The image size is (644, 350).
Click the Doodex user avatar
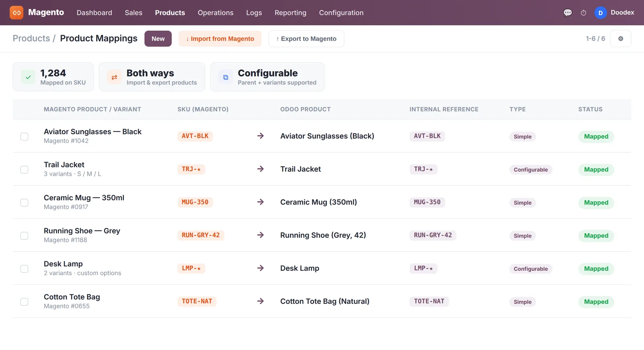tap(601, 13)
